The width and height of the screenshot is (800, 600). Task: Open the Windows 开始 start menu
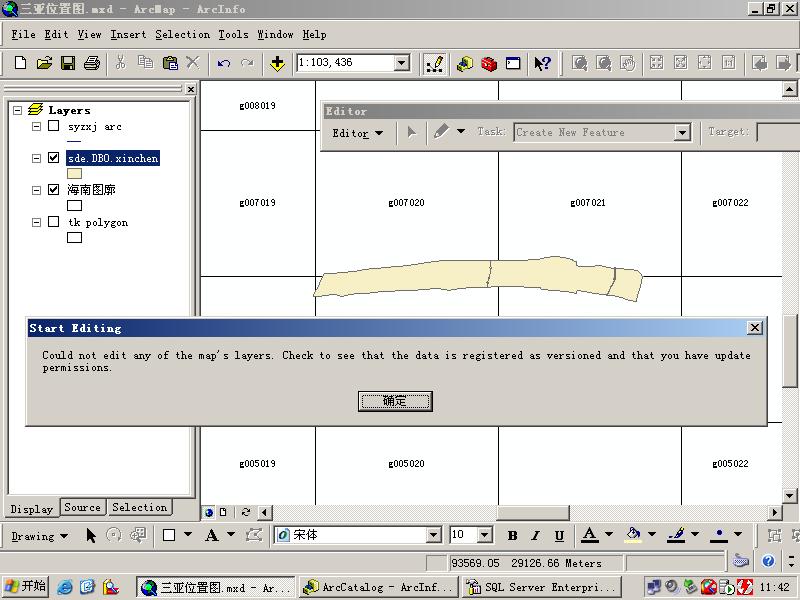(x=25, y=586)
